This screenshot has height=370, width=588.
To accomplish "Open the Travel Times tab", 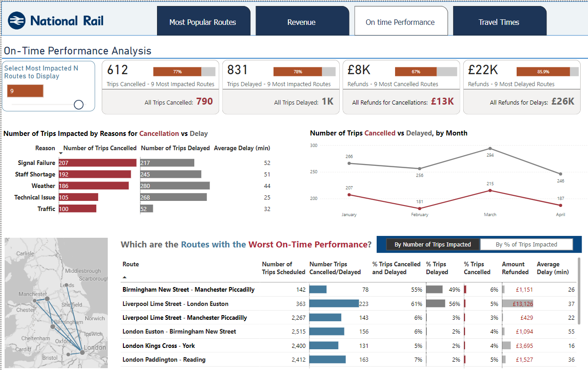I will tap(499, 20).
